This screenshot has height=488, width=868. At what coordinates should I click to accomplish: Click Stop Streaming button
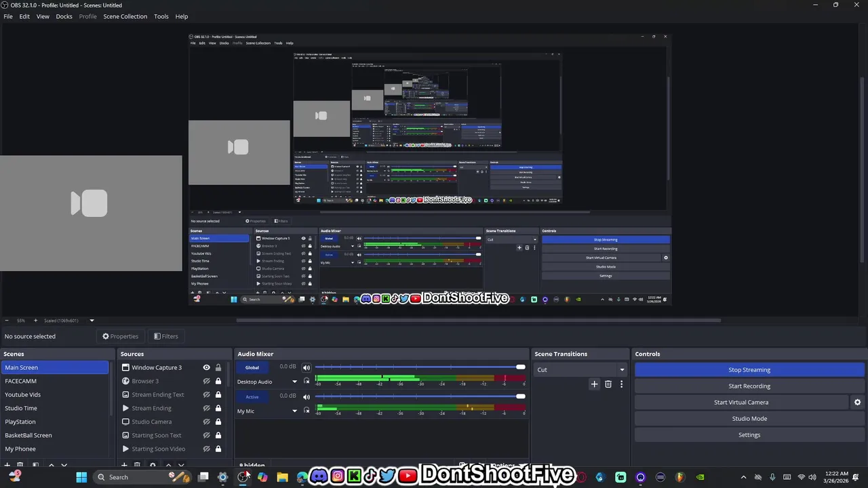tap(749, 370)
